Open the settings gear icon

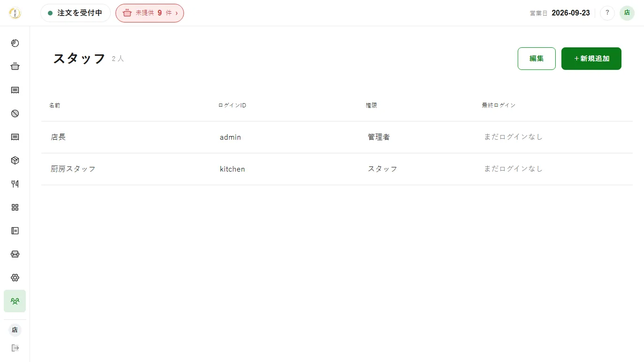[x=15, y=278]
